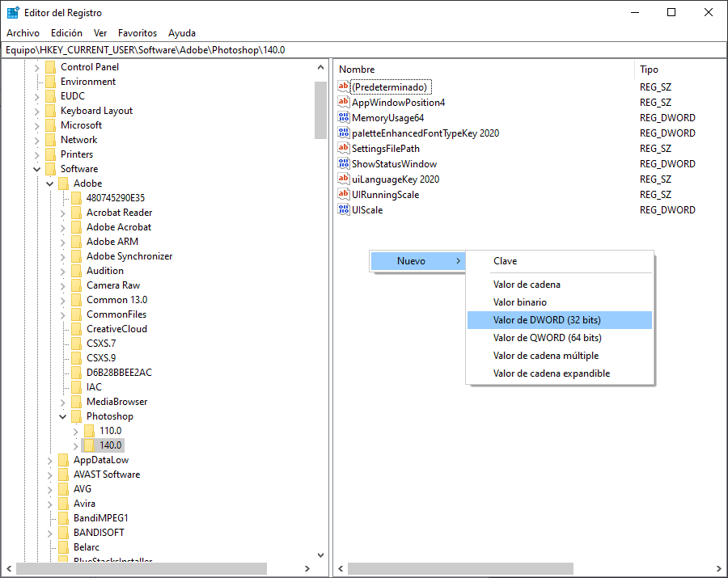Collapse the Photoshop tree node
Viewport: 728px width, 578px height.
tap(62, 416)
